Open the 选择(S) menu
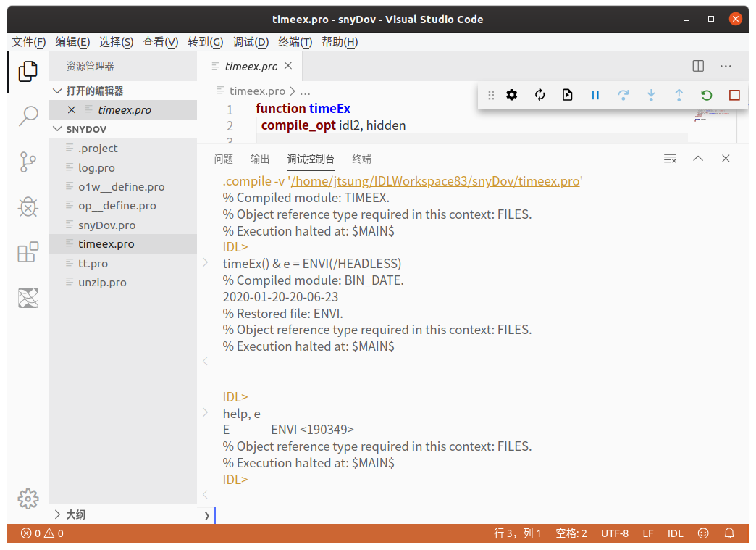The width and height of the screenshot is (756, 550). coord(116,43)
